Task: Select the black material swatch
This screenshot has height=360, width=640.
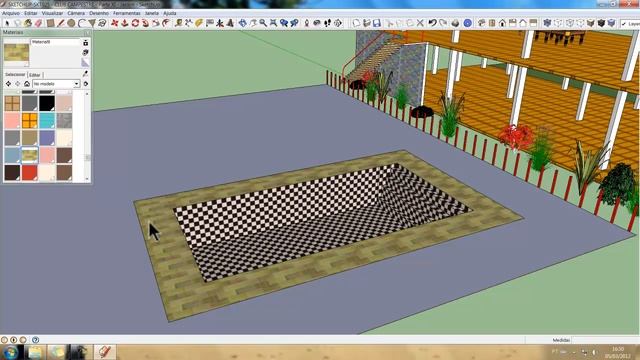Action: pos(47,103)
